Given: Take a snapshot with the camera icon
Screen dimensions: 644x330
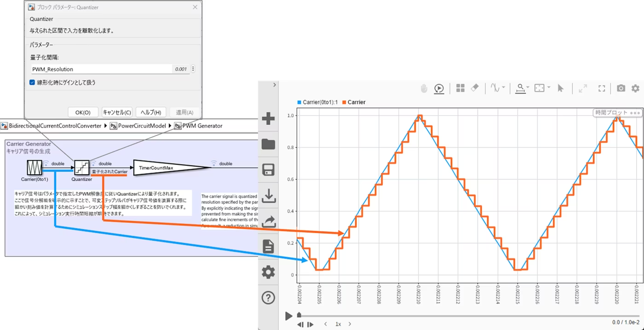Looking at the screenshot, I should 621,88.
